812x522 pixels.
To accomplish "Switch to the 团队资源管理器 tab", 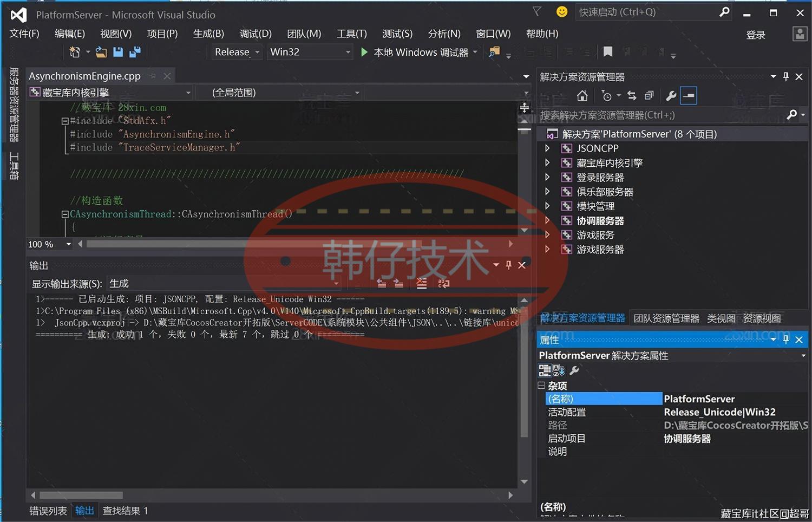I will [666, 318].
